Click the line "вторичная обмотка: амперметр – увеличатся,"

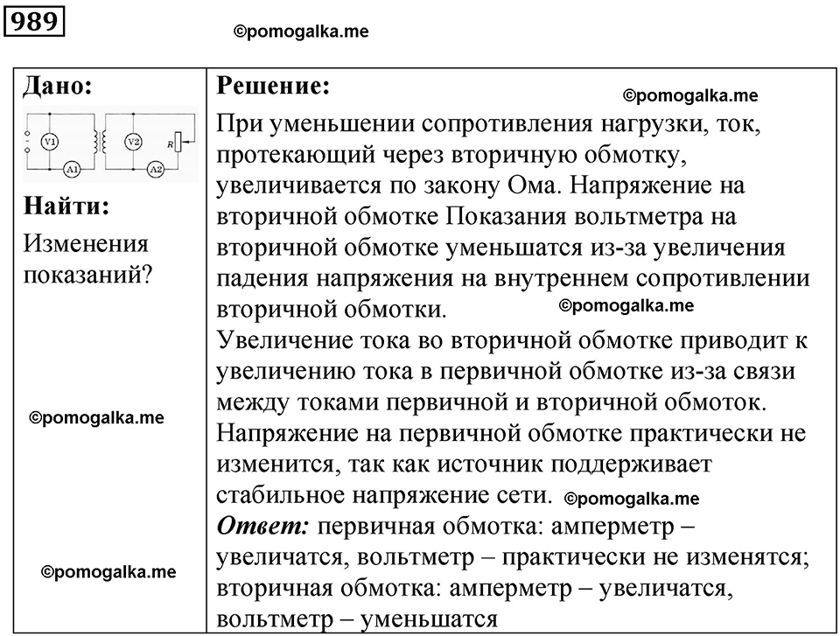pos(474,589)
